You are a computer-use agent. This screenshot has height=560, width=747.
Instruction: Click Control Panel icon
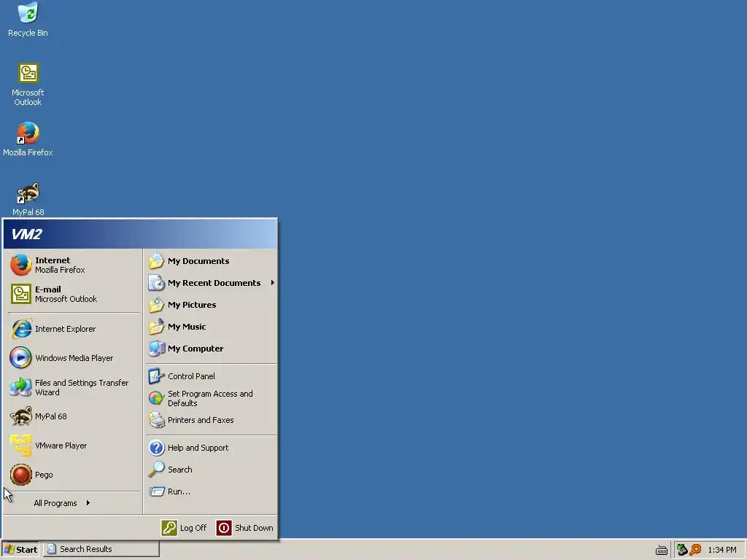[156, 376]
